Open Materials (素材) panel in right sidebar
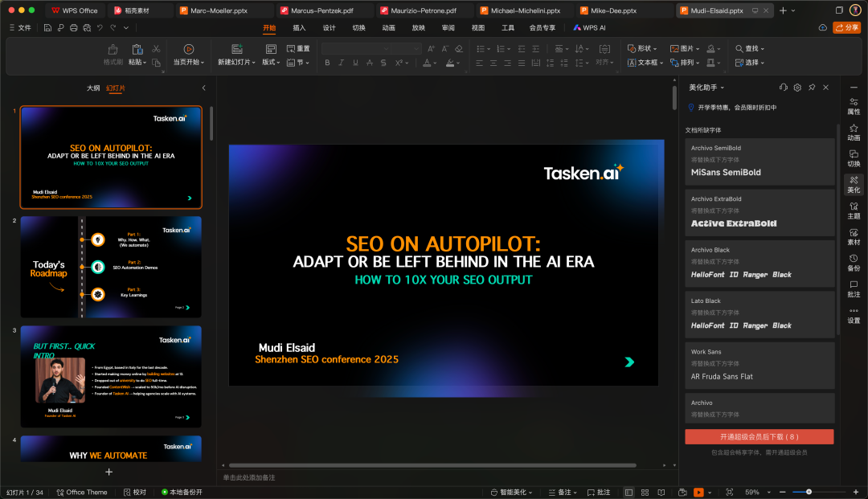This screenshot has width=868, height=499. (x=854, y=237)
